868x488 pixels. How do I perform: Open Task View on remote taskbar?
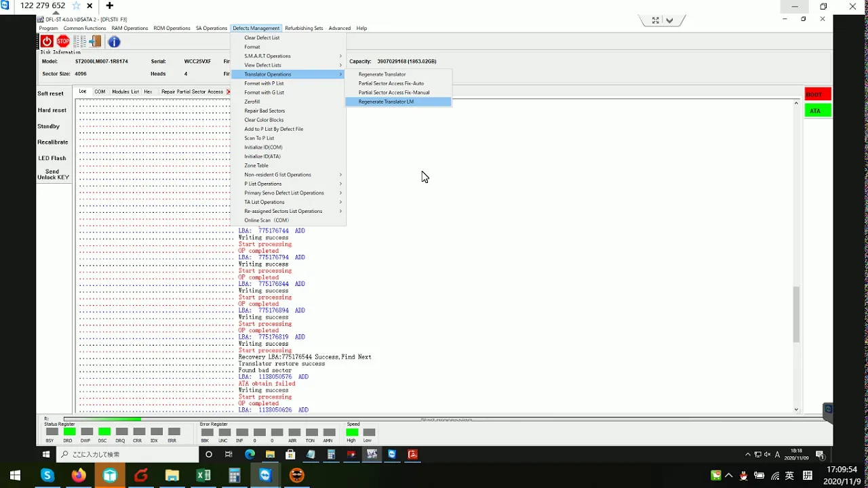(x=229, y=454)
